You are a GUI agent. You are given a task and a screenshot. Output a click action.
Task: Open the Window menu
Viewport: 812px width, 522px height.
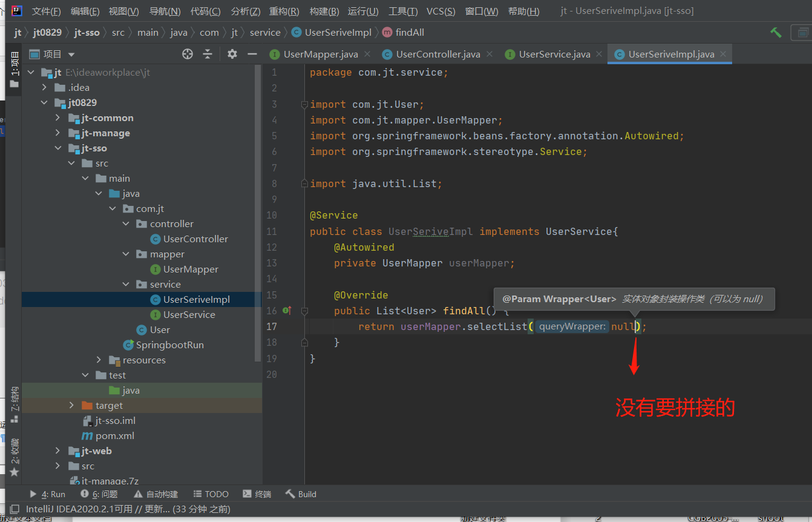click(x=482, y=11)
